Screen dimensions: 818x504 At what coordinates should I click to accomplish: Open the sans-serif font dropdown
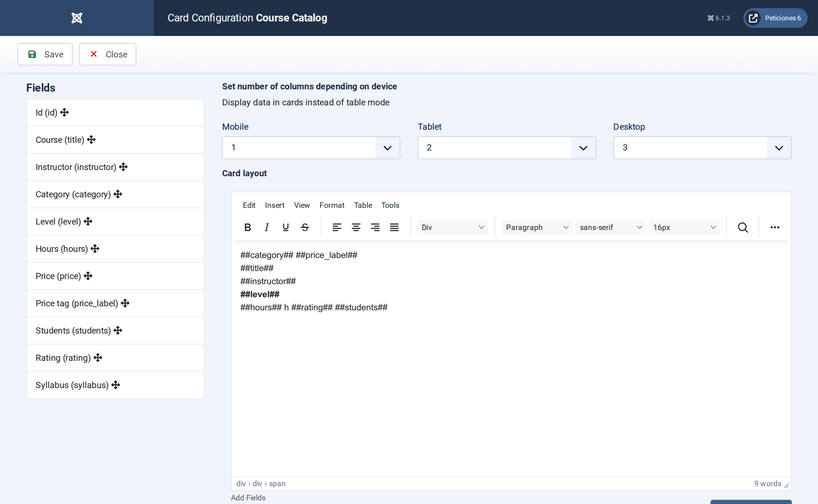click(x=610, y=227)
